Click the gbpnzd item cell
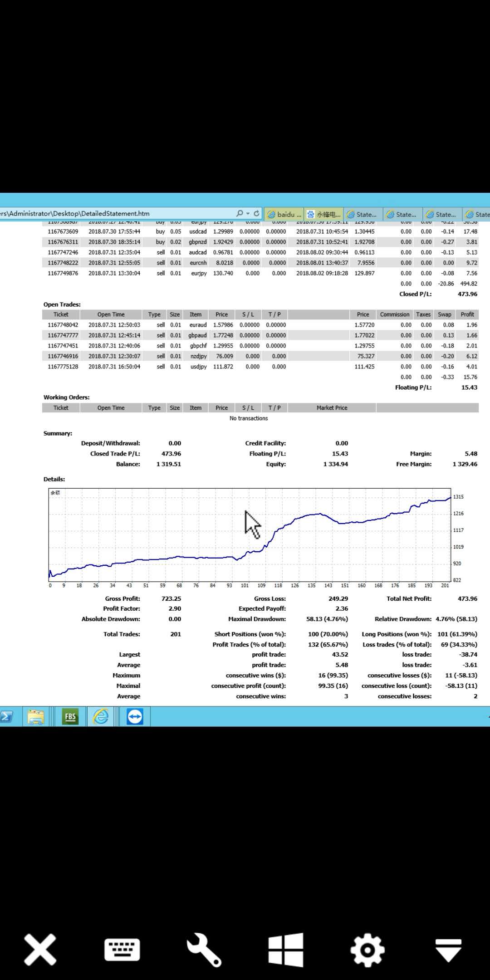 click(x=198, y=242)
